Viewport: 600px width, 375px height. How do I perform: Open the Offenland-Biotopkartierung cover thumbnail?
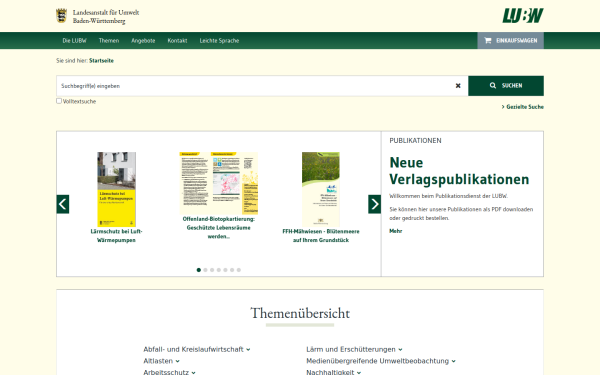pos(218,183)
